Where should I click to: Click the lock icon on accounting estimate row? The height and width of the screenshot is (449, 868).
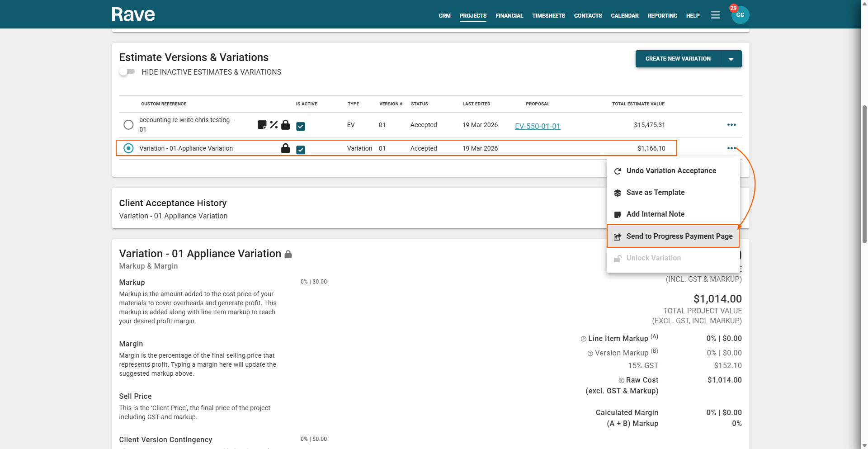click(286, 125)
